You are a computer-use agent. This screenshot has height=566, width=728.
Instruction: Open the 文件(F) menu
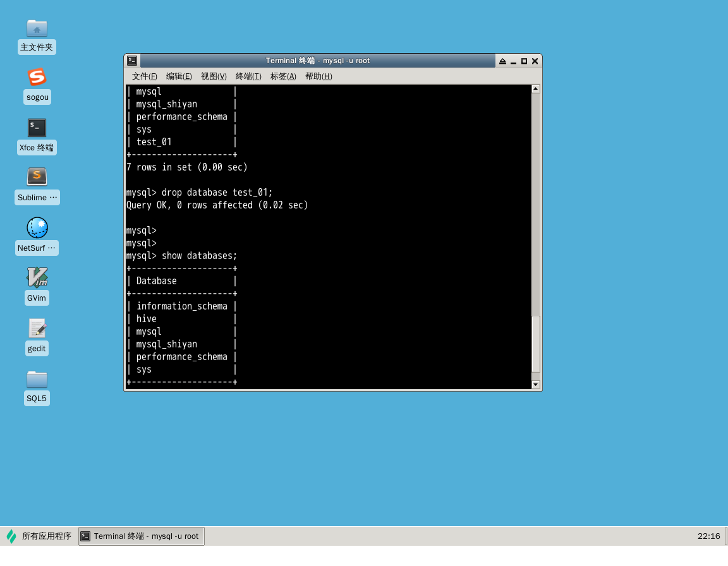[x=144, y=76]
